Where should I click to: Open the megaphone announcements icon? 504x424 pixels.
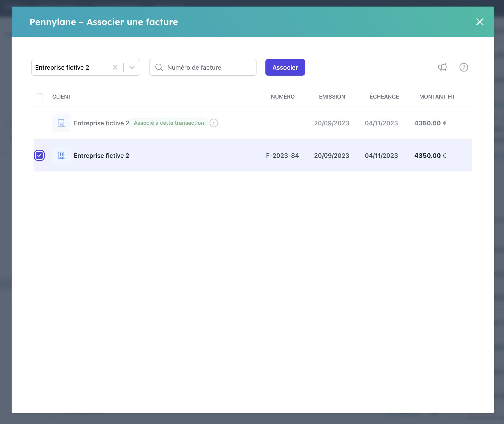tap(442, 67)
